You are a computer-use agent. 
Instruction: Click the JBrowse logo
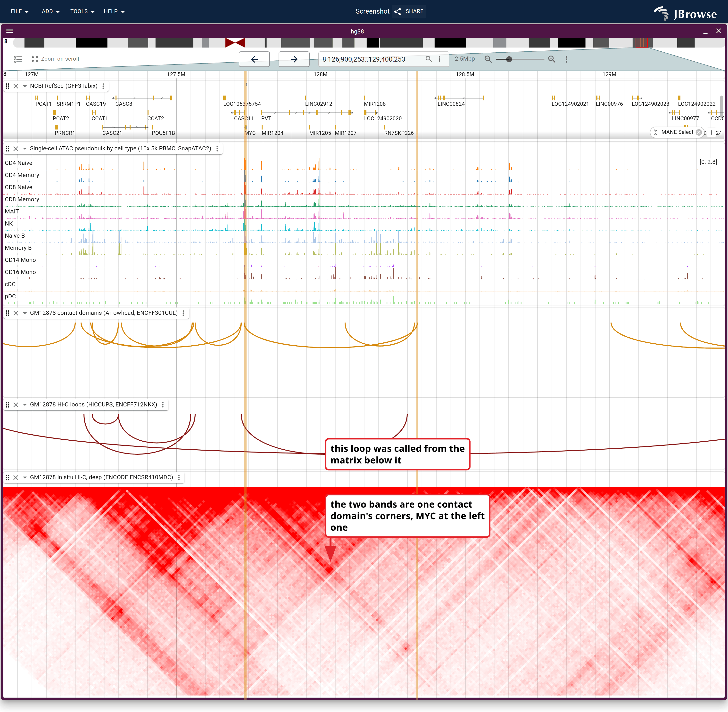click(685, 14)
